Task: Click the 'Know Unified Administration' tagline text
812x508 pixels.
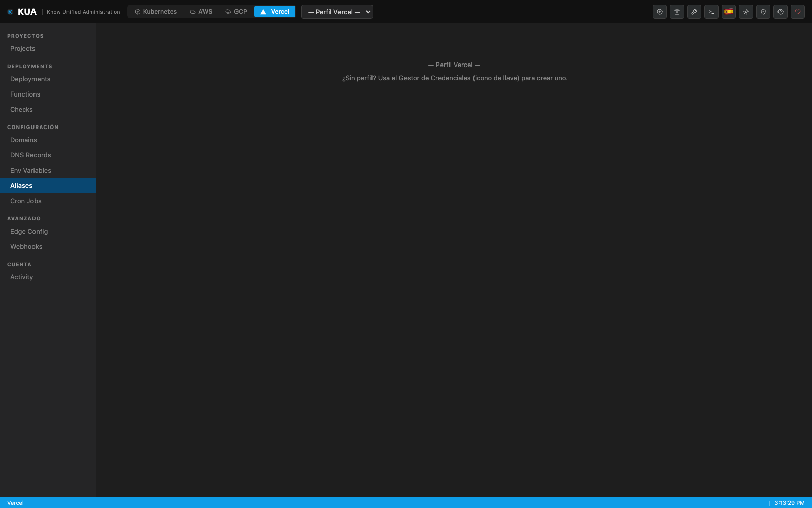Action: (x=83, y=12)
